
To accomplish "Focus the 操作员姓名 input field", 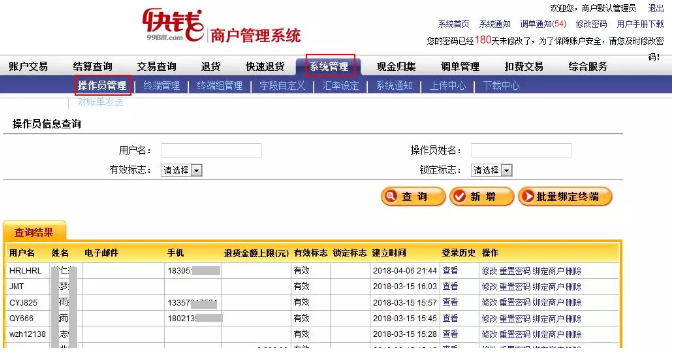I will pos(521,150).
